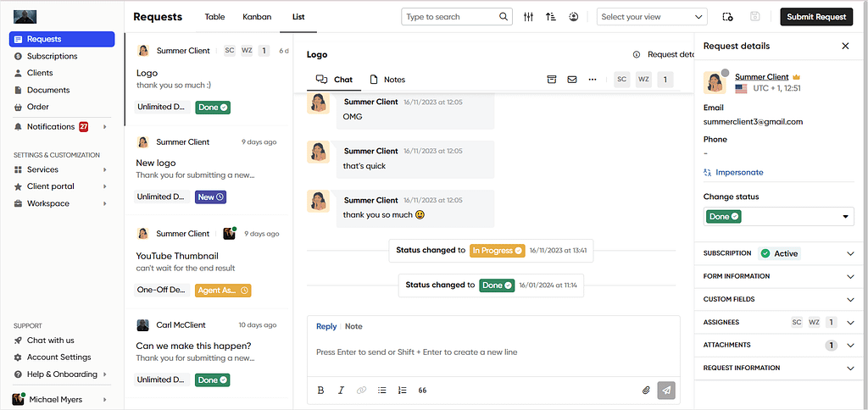
Task: Insert a link with the link icon
Action: pos(361,390)
